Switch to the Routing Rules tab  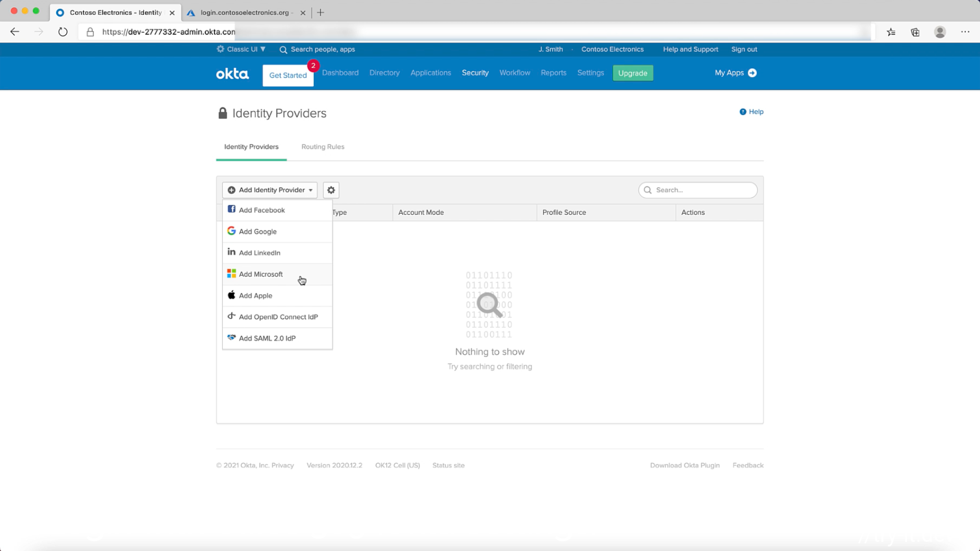tap(323, 146)
